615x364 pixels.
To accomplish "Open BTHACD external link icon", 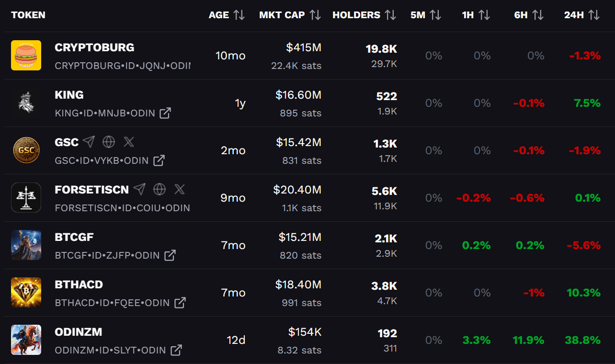I will click(180, 303).
